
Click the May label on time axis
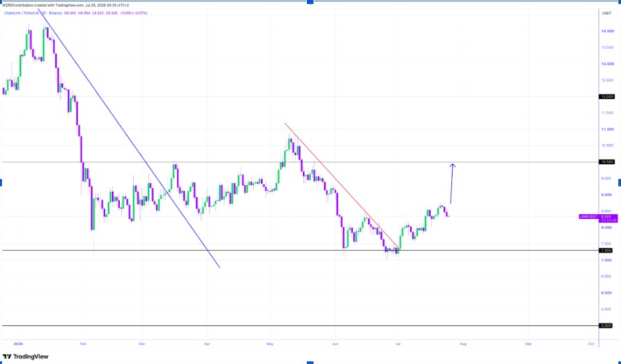(x=270, y=344)
